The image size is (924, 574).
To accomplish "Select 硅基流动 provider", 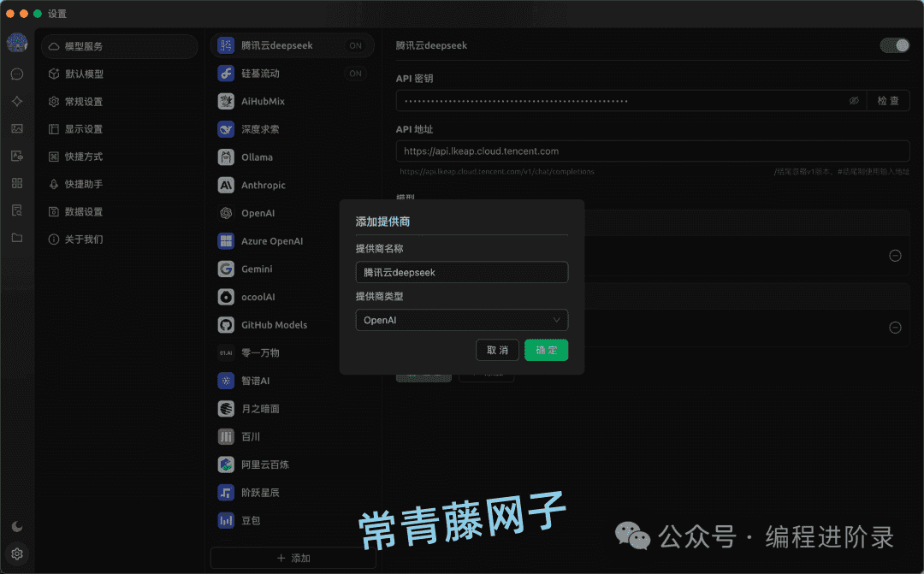I will coord(292,74).
